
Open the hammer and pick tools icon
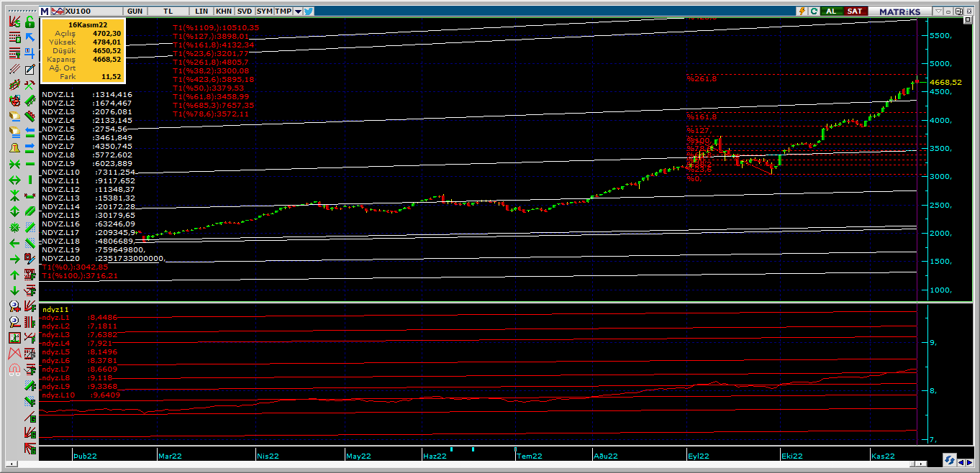pos(30,85)
